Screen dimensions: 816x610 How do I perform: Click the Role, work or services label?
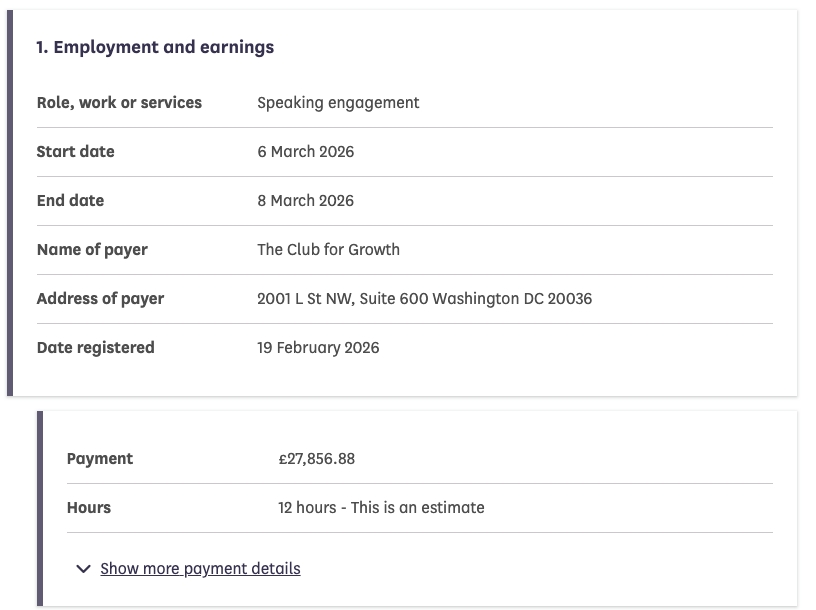point(119,102)
